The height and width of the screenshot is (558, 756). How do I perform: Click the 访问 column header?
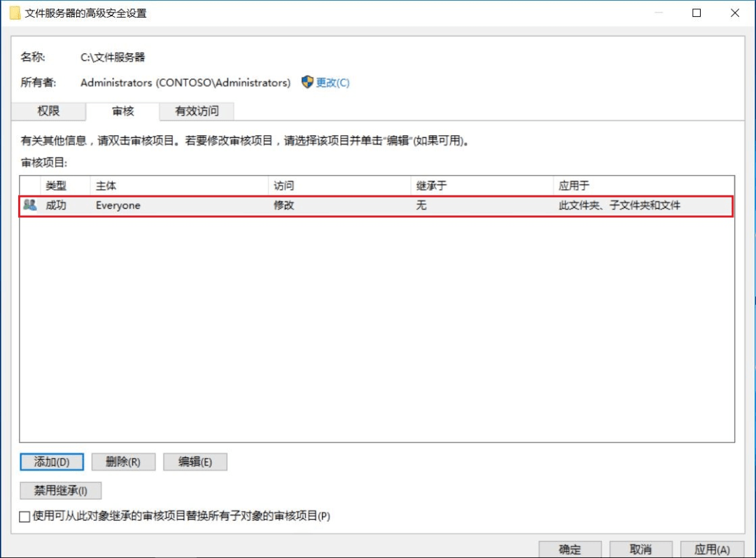pyautogui.click(x=339, y=186)
